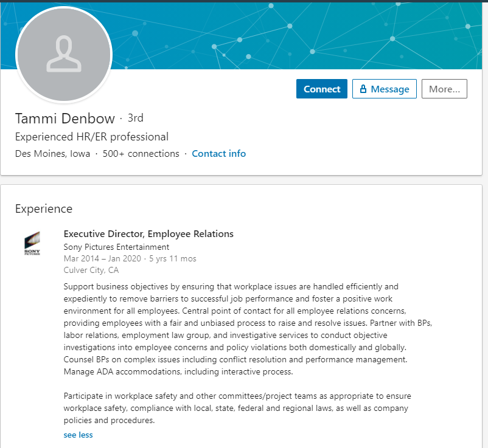Collapse description with see less
The width and height of the screenshot is (488, 448).
(x=78, y=435)
